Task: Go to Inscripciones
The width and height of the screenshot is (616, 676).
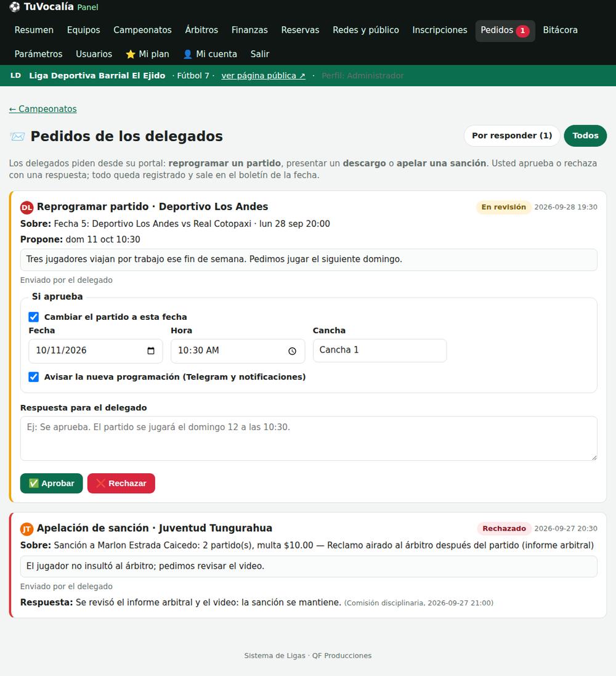Action: pyautogui.click(x=440, y=30)
